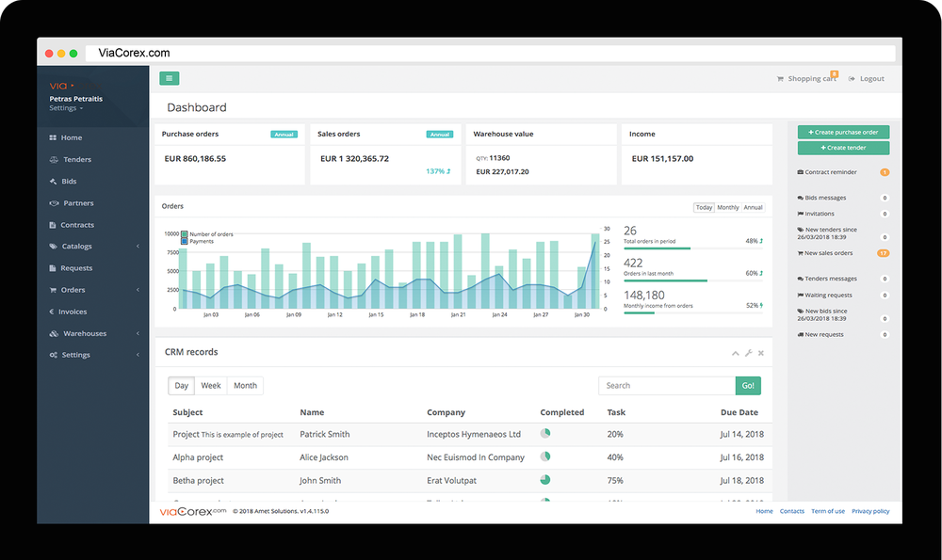The width and height of the screenshot is (942, 560).
Task: Open the Shopping cart link
Action: [x=812, y=79]
